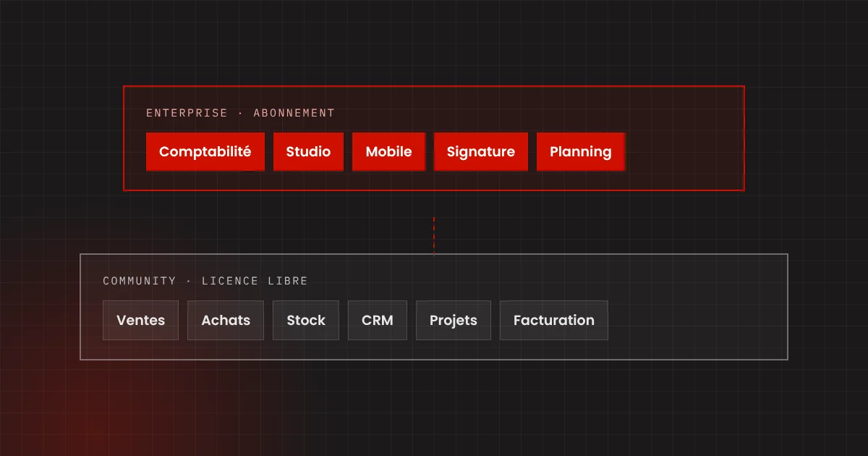This screenshot has width=868, height=456.
Task: Click the Ventes community module
Action: pyautogui.click(x=141, y=321)
